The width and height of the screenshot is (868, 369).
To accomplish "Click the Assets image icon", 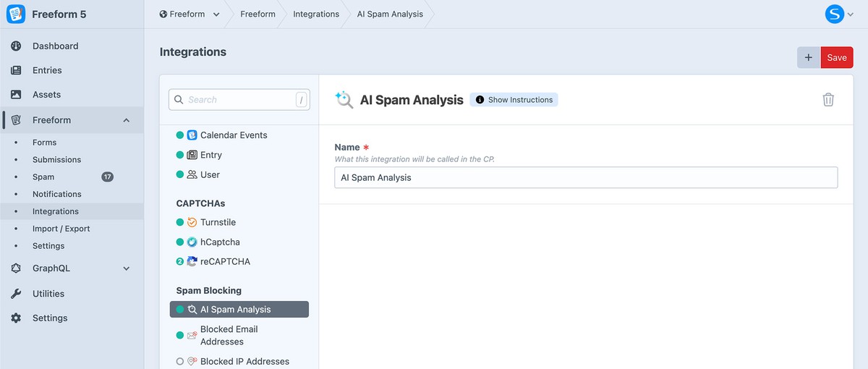I will pyautogui.click(x=16, y=95).
